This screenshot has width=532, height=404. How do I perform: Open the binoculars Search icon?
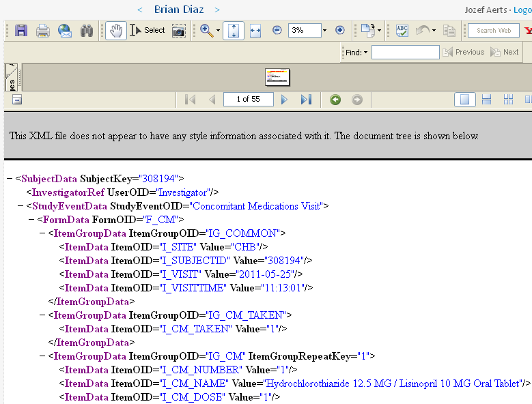[x=87, y=31]
